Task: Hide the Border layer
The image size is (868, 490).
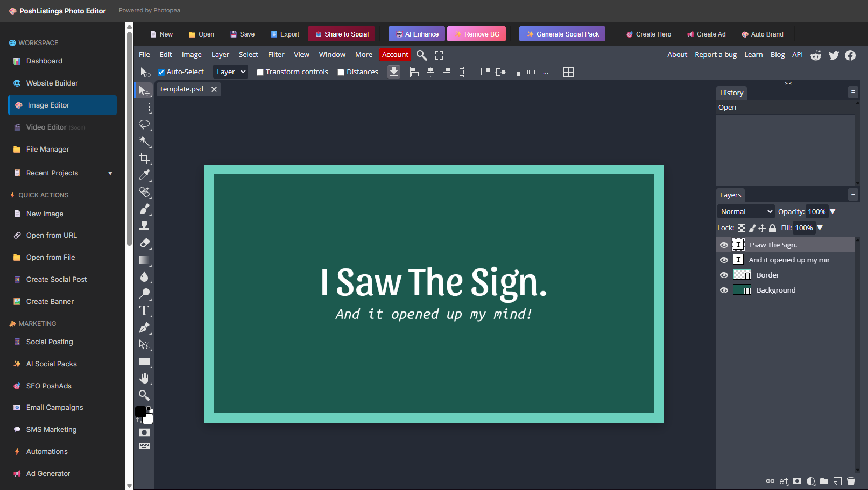Action: coord(724,275)
